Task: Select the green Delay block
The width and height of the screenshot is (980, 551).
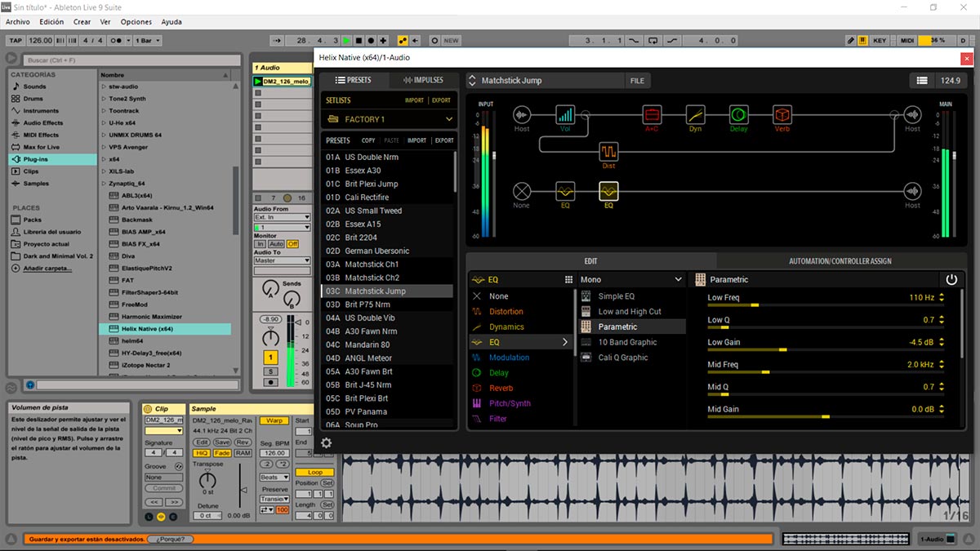Action: point(738,114)
